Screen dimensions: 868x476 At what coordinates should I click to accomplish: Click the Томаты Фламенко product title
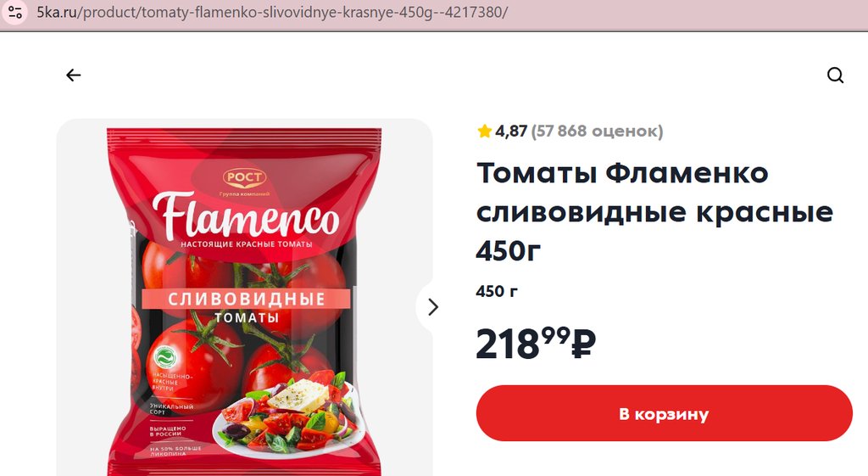(654, 211)
